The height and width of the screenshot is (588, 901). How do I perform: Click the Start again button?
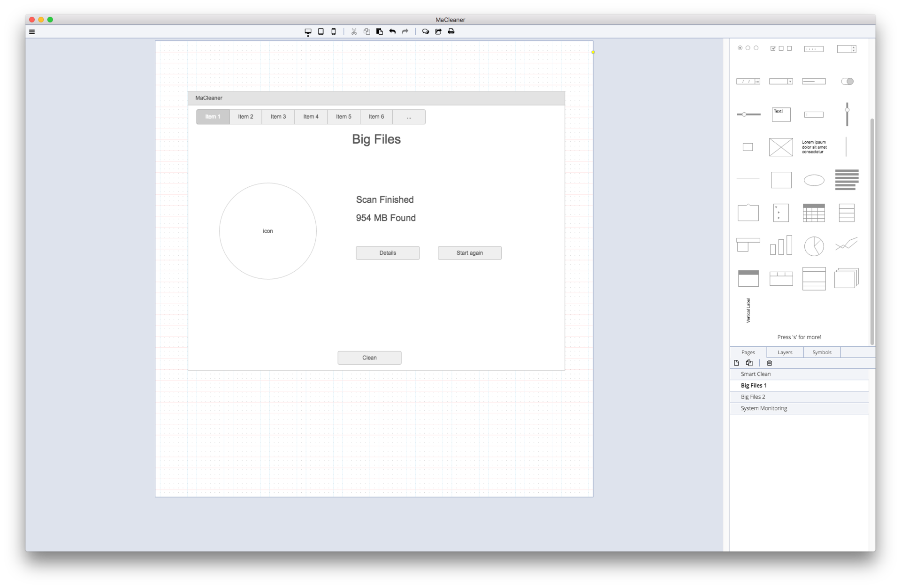(x=470, y=252)
